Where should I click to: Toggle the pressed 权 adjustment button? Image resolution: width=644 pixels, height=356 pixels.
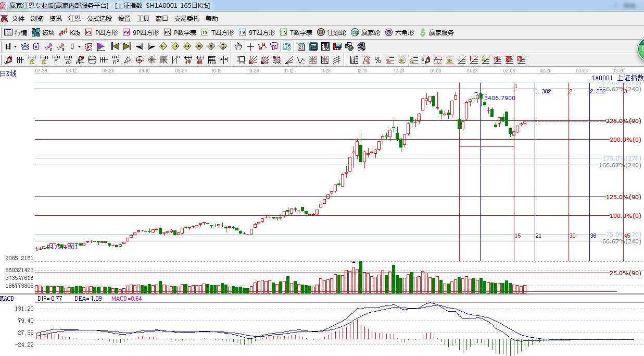tap(89, 46)
